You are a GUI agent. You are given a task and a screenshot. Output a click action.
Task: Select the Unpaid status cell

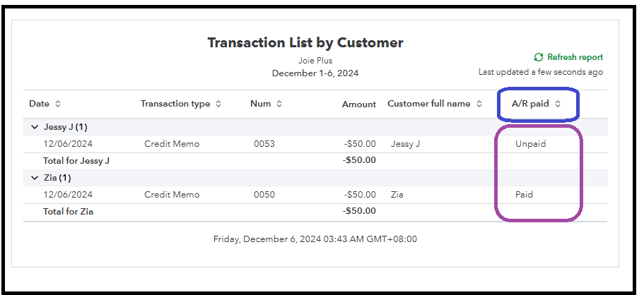530,144
